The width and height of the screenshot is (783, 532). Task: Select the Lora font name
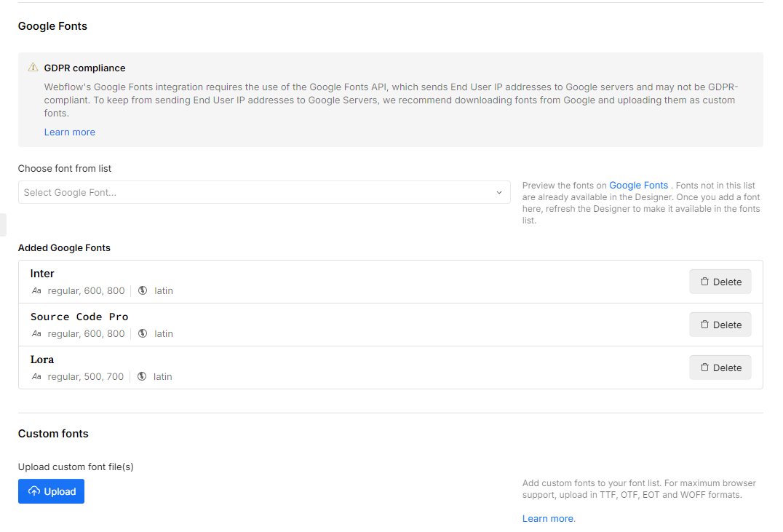[x=42, y=360]
